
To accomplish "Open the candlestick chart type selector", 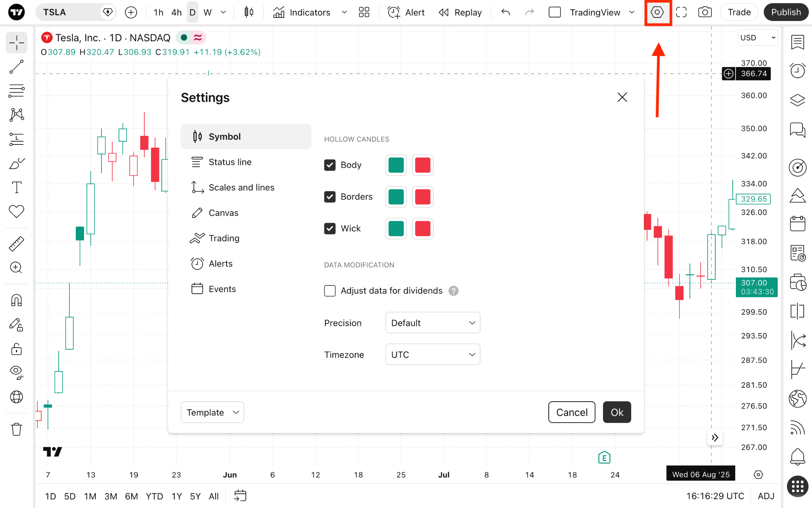I will pos(249,12).
